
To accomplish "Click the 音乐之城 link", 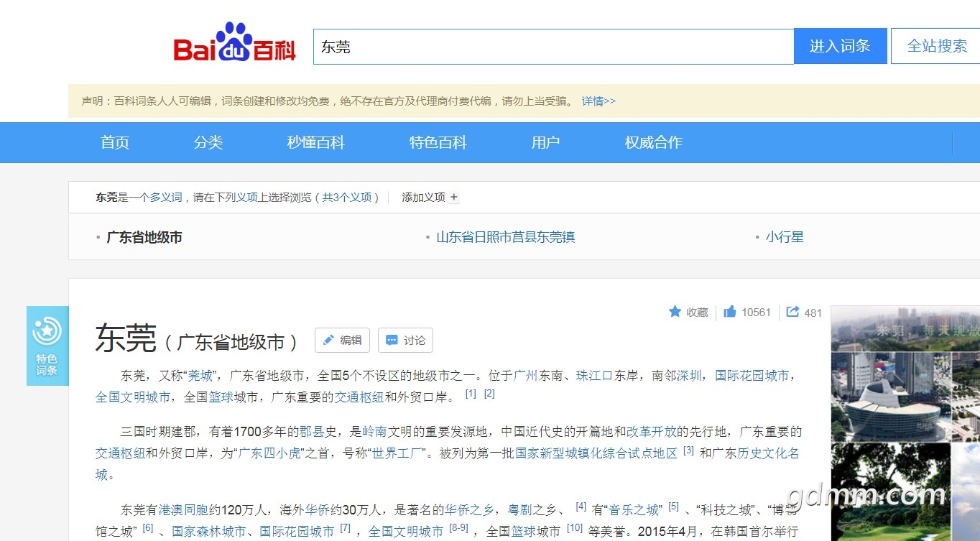I will point(635,510).
